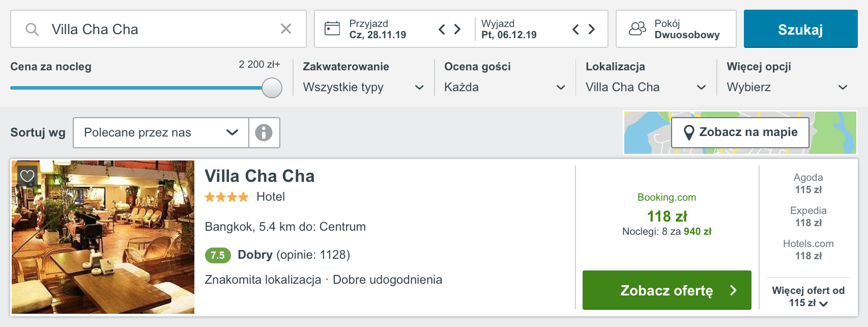868x327 pixels.
Task: Open the room type guests selector
Action: tap(676, 29)
